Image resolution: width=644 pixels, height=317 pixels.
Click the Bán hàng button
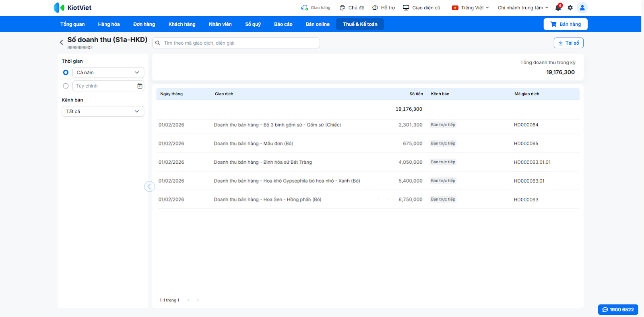pyautogui.click(x=565, y=24)
